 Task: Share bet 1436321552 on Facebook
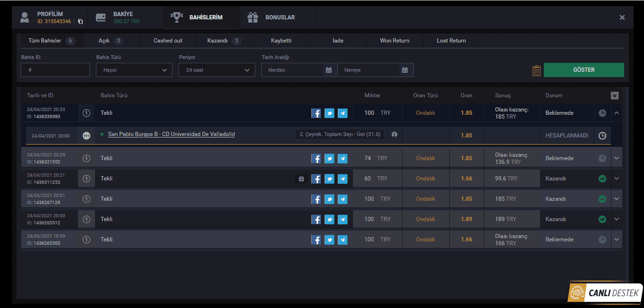[316, 158]
